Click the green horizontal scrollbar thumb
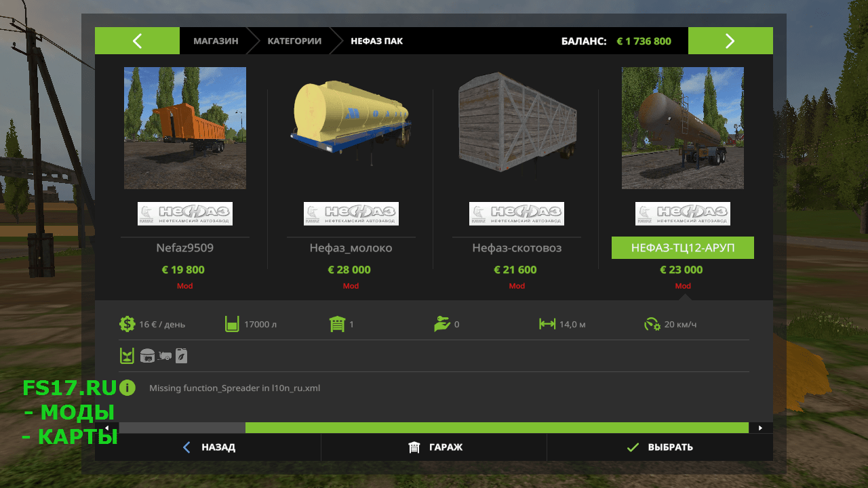Viewport: 868px width, 488px height. [x=497, y=428]
